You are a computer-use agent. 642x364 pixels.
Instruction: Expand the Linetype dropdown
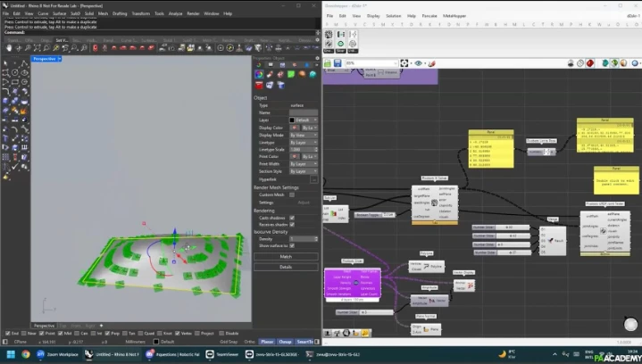pos(304,142)
